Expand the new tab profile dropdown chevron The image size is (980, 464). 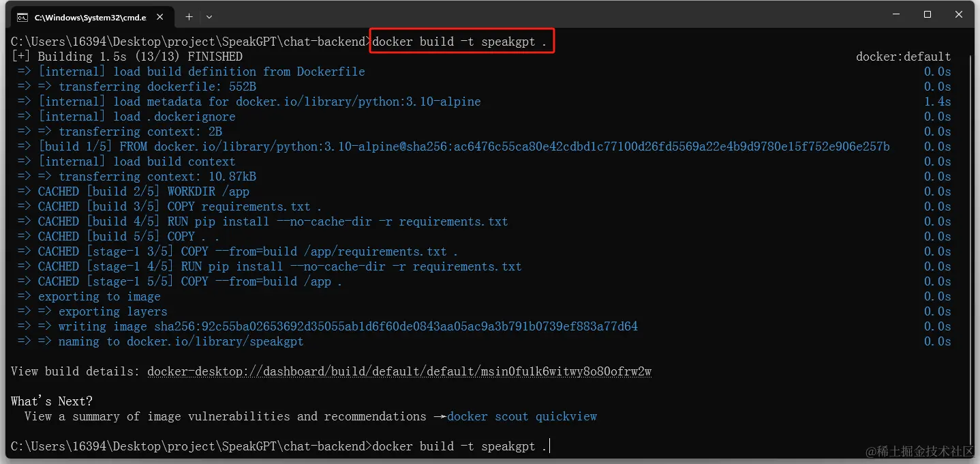click(209, 16)
